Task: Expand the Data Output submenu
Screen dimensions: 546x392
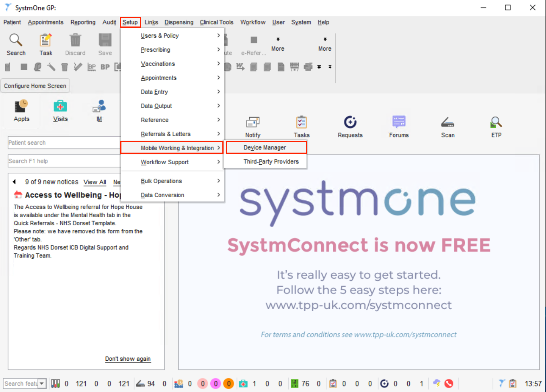Action: click(x=172, y=106)
